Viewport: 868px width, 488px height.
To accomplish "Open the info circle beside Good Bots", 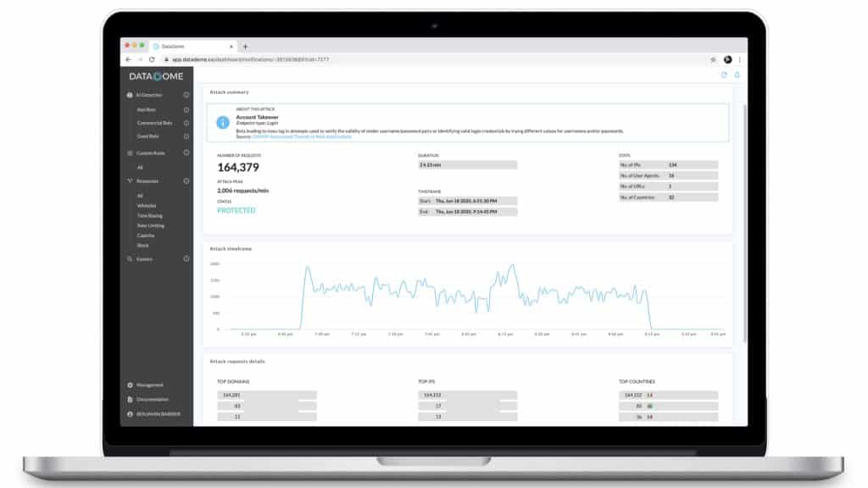I will 186,136.
